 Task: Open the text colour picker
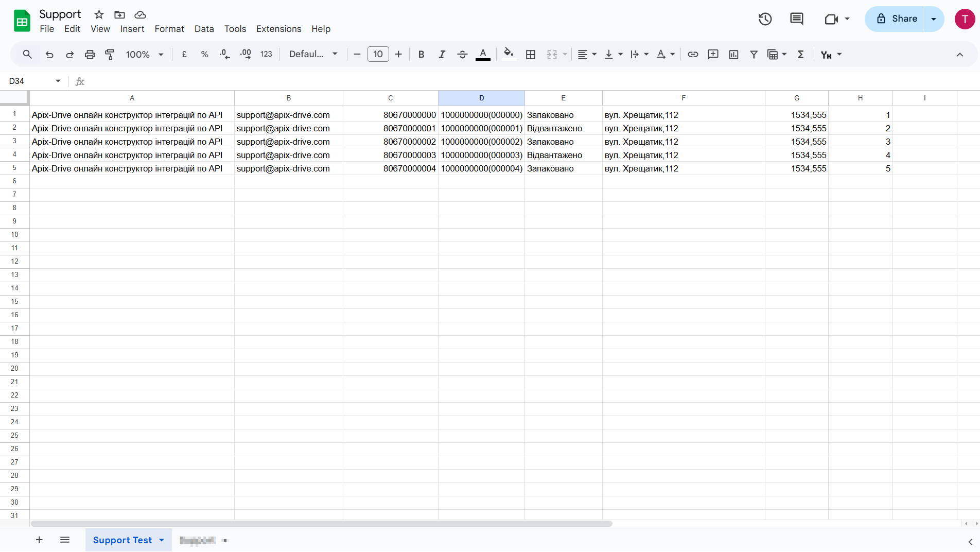(x=483, y=54)
